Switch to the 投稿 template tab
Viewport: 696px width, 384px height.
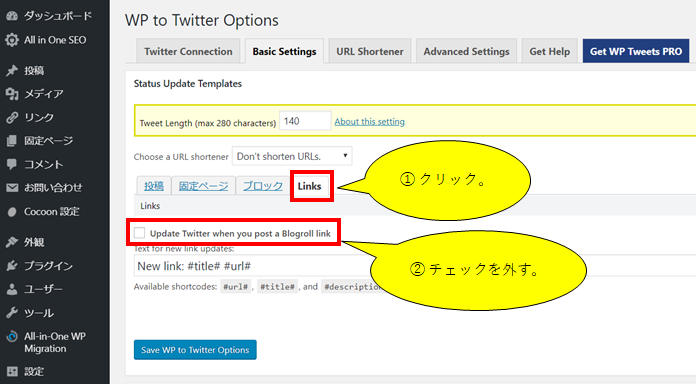(x=154, y=186)
